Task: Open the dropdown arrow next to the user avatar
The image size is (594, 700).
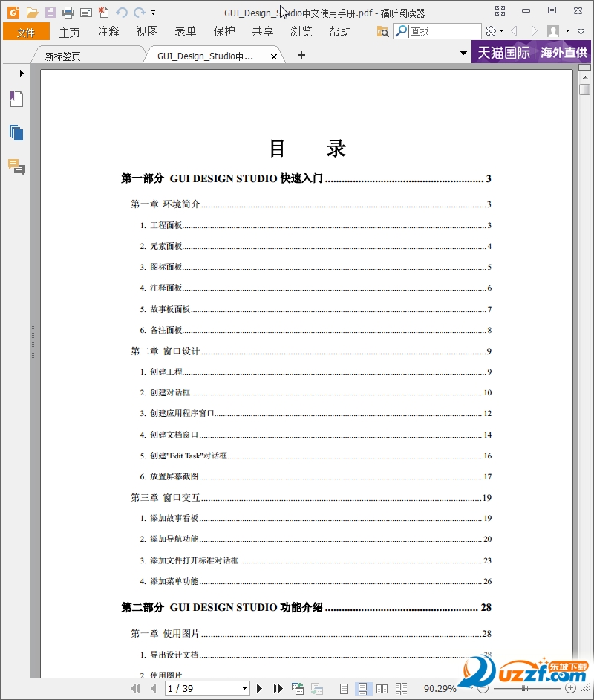Action: click(567, 30)
